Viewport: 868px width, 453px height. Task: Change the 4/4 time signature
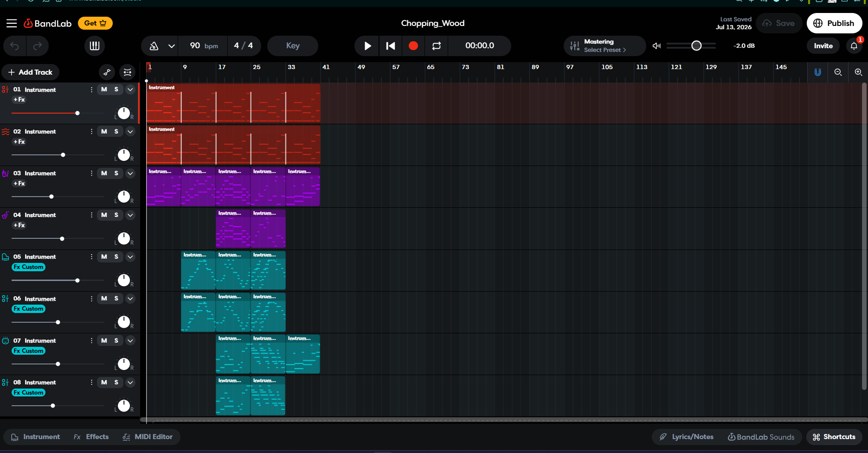click(x=244, y=46)
